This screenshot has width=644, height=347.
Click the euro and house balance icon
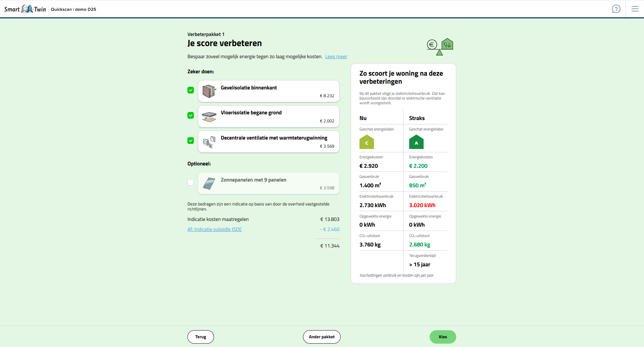click(x=440, y=46)
